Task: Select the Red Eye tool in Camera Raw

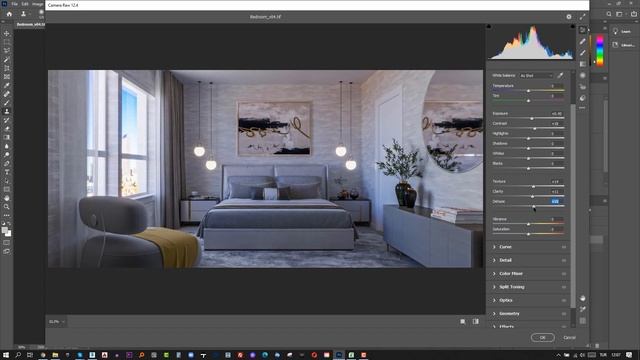Action: [x=582, y=87]
